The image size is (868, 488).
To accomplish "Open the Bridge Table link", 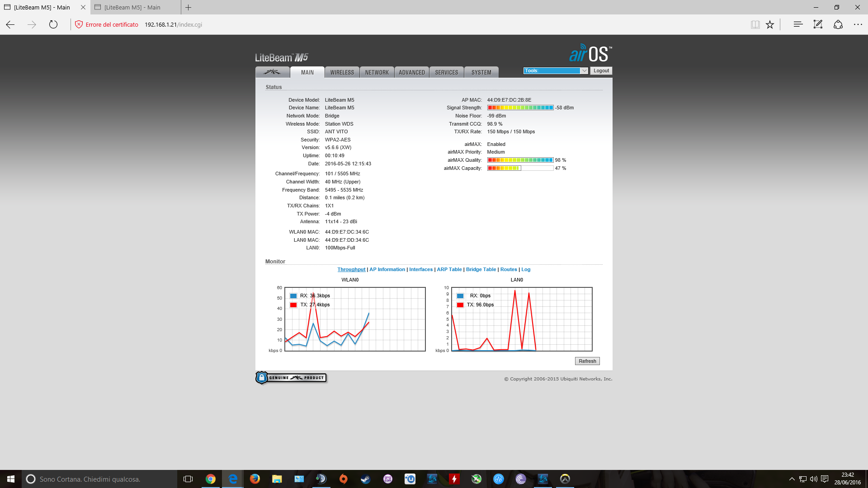I will click(x=481, y=269).
